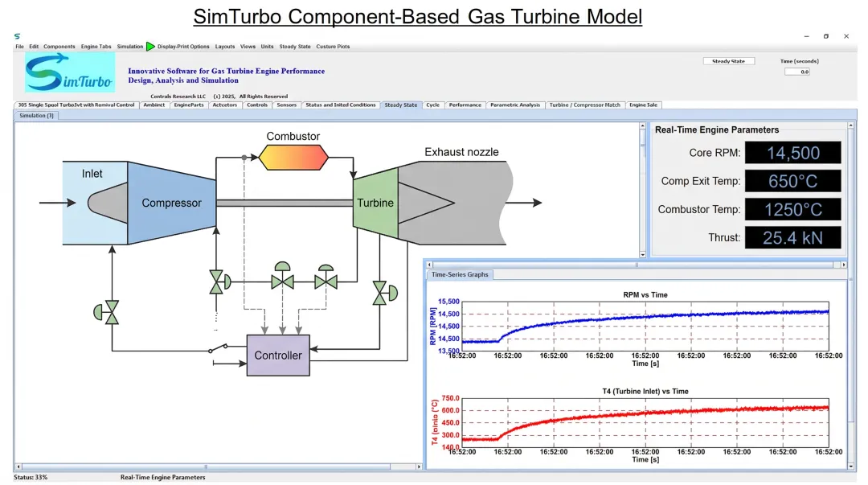
Task: Open the Parametric Analysis tab
Action: tap(515, 105)
